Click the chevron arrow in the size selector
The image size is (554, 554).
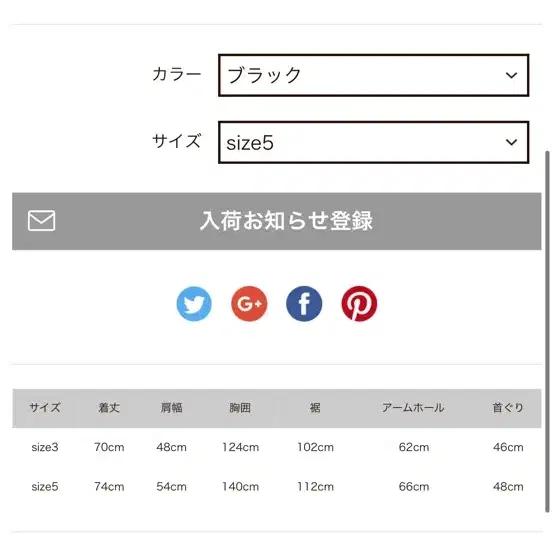(x=511, y=142)
